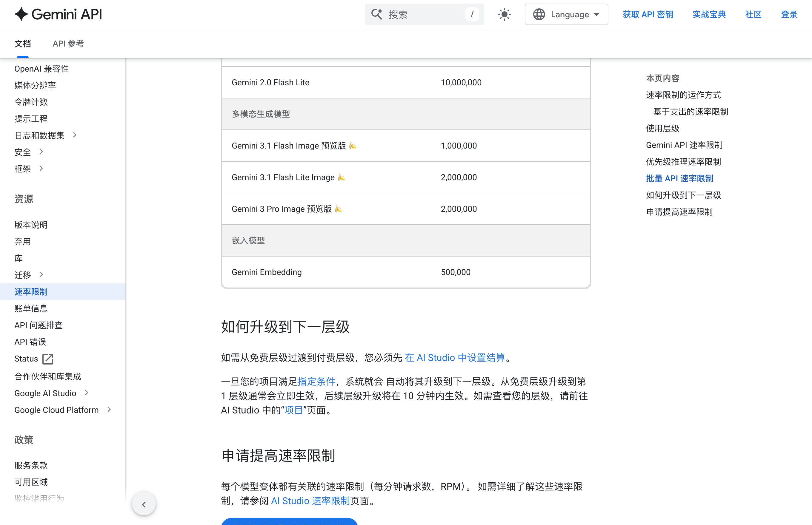This screenshot has width=812, height=525.
Task: Jump to 速率限制的运作方式 in page contents
Action: pos(683,95)
